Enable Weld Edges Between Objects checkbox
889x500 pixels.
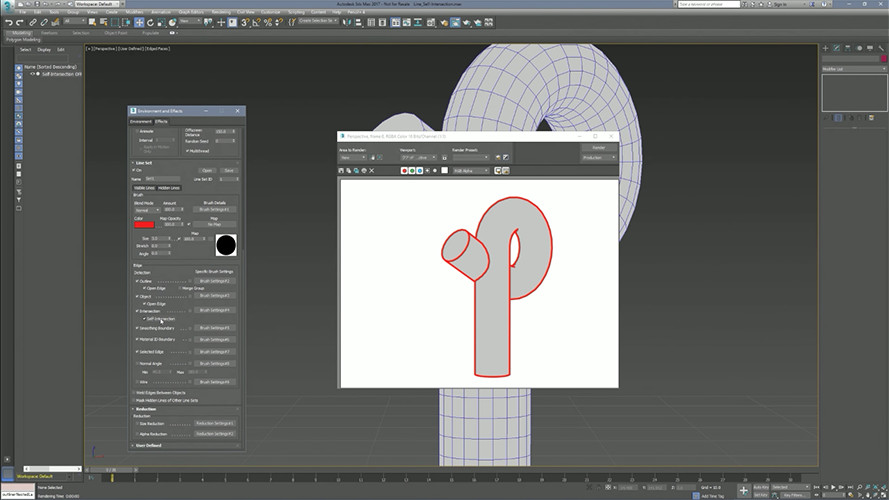(134, 393)
